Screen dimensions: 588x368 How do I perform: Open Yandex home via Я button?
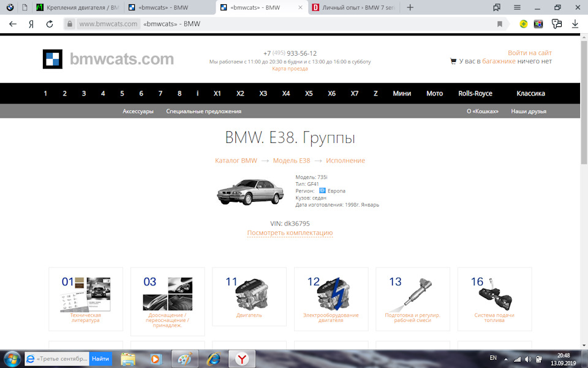pos(31,24)
